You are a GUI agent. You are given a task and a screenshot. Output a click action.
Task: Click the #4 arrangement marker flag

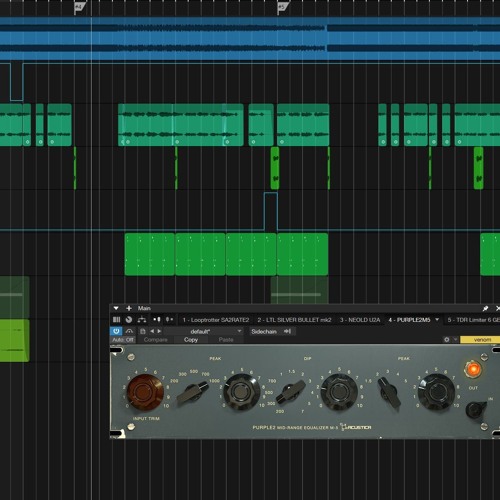click(79, 7)
